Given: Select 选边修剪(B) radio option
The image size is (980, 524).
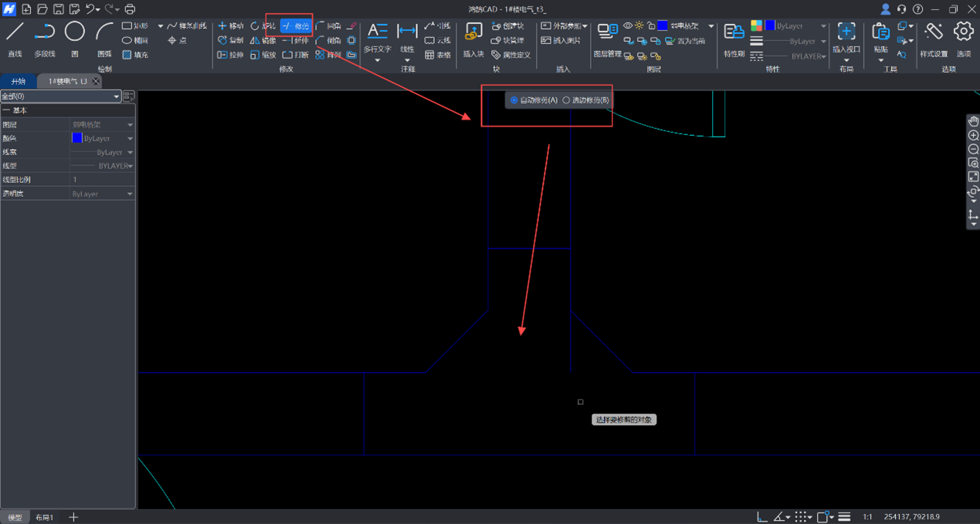Looking at the screenshot, I should coord(566,100).
